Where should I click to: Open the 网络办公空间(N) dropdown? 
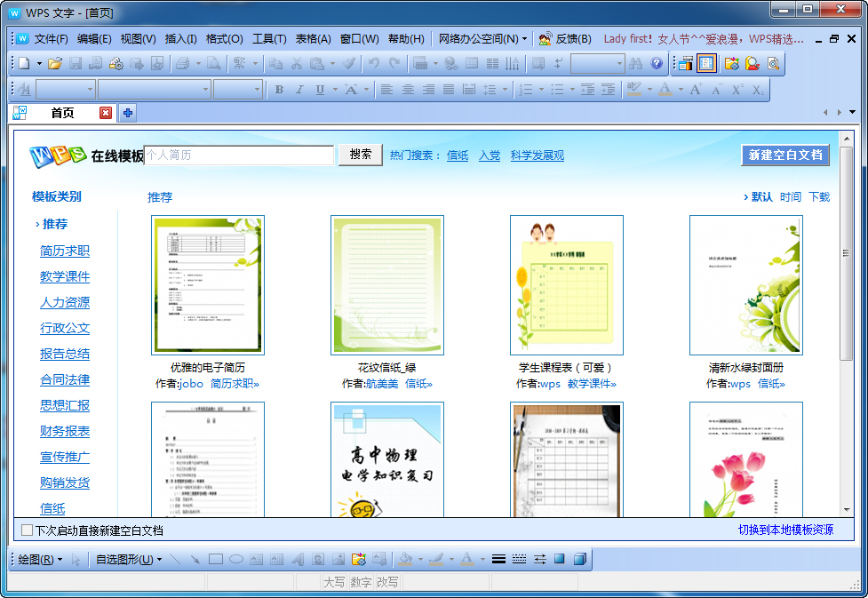(482, 39)
